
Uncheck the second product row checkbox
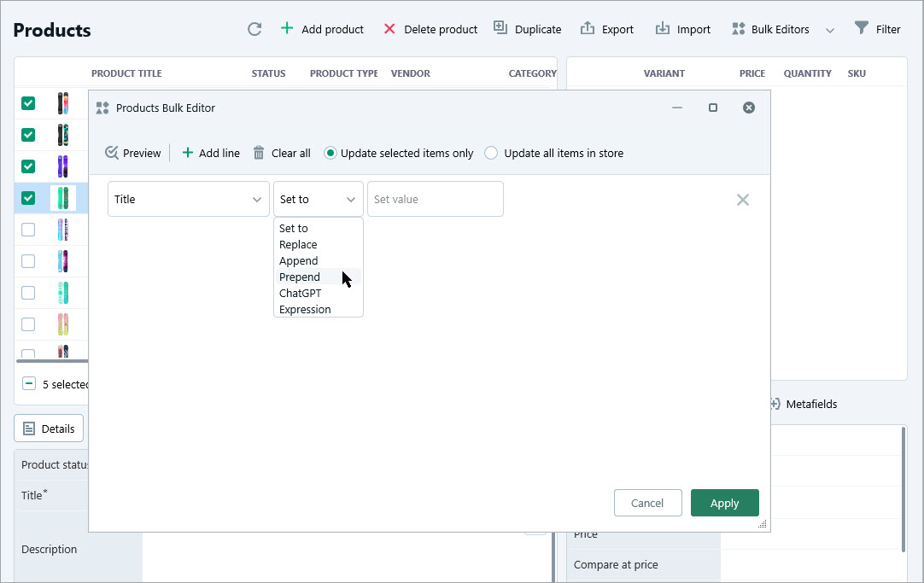pyautogui.click(x=28, y=135)
